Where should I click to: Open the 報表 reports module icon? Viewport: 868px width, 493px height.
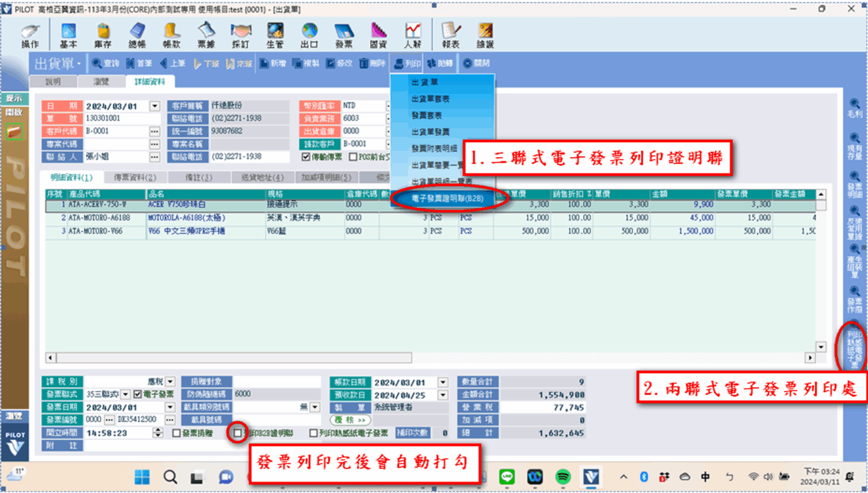450,36
